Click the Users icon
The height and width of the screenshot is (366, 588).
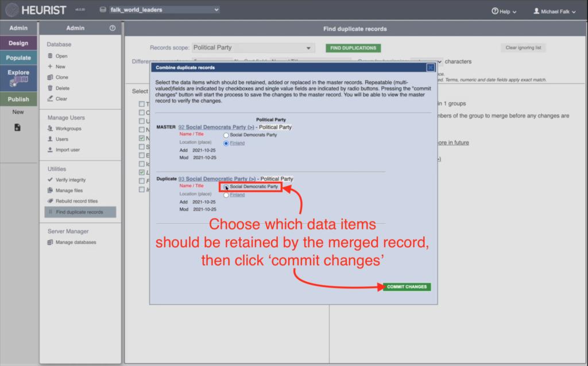coord(50,139)
